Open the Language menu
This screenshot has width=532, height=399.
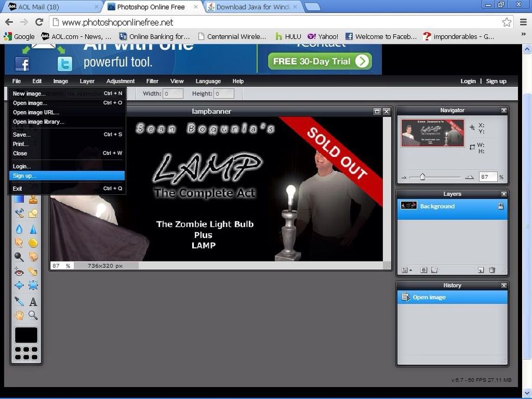pos(208,81)
